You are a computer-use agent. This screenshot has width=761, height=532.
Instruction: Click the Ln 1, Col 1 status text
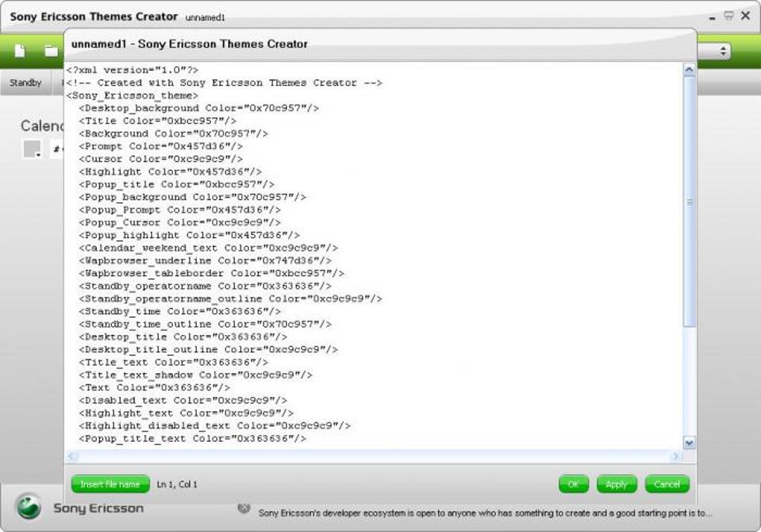(x=177, y=484)
